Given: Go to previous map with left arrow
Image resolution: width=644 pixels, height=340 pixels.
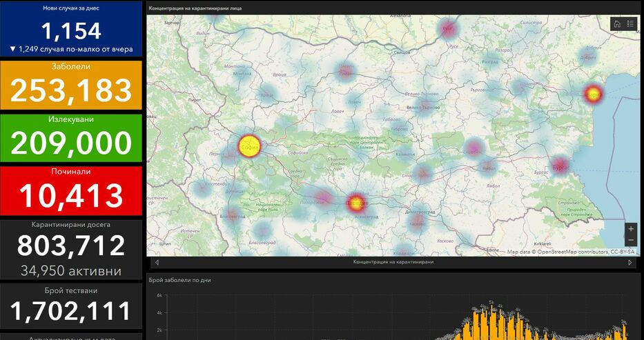Looking at the screenshot, I should click(157, 263).
